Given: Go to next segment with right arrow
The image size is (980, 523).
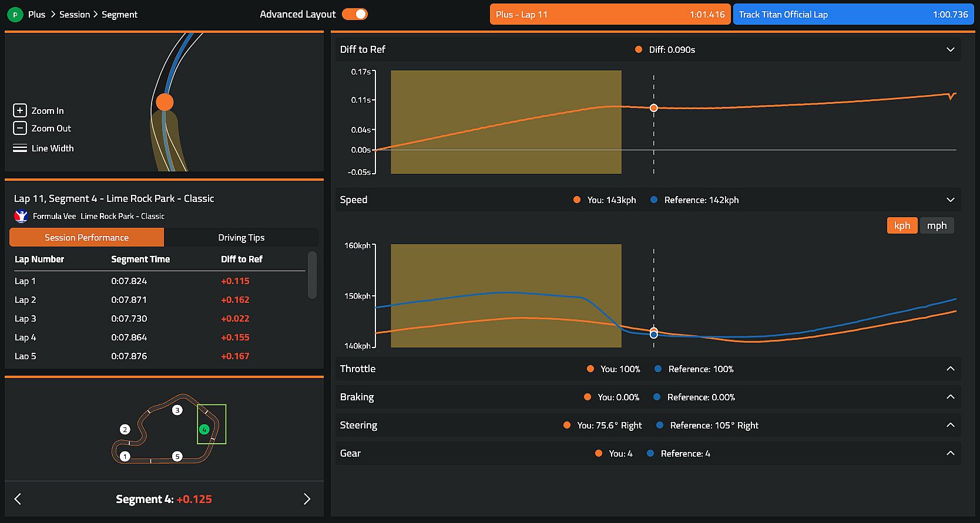Looking at the screenshot, I should coord(307,499).
